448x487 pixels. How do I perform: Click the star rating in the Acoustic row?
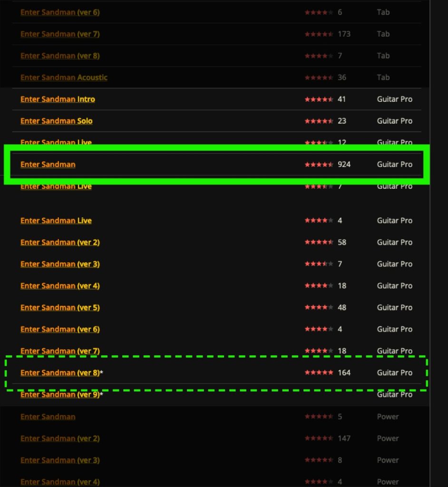pyautogui.click(x=319, y=78)
